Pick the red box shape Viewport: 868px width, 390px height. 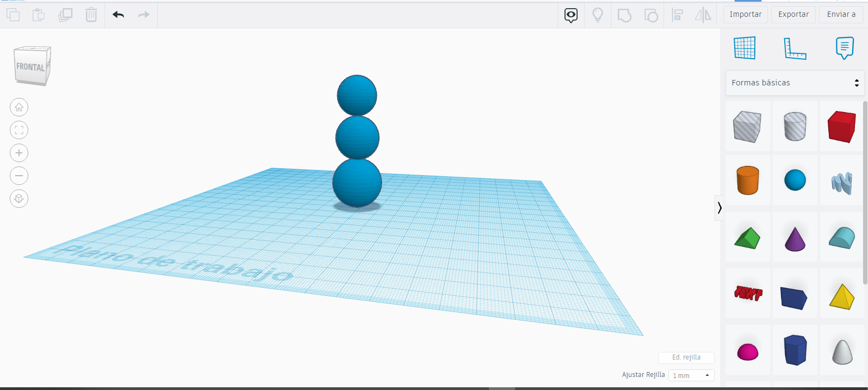pos(842,126)
